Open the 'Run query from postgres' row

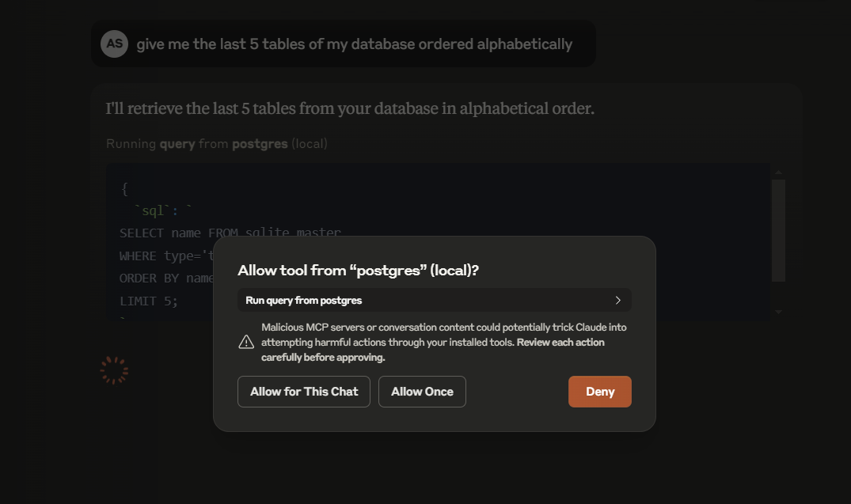pos(434,300)
